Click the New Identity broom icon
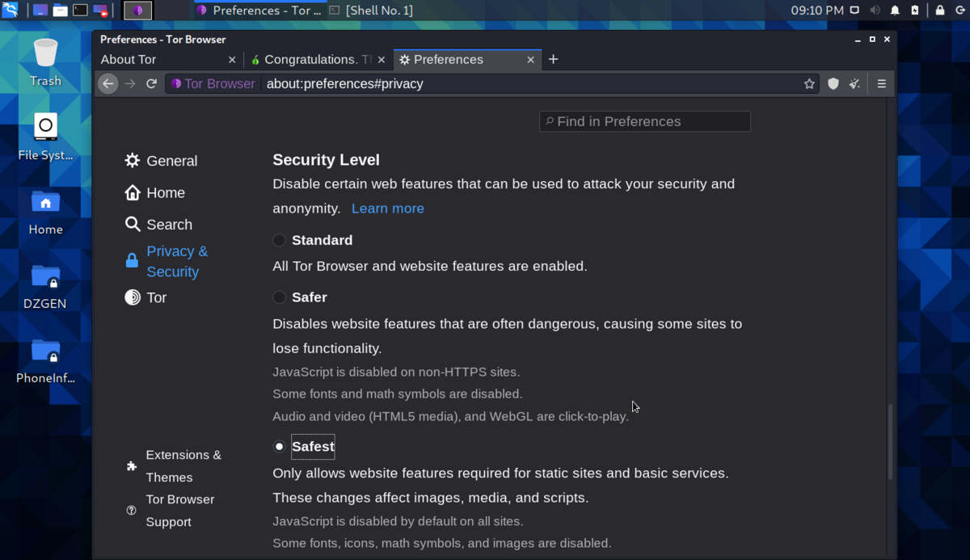 [x=855, y=84]
